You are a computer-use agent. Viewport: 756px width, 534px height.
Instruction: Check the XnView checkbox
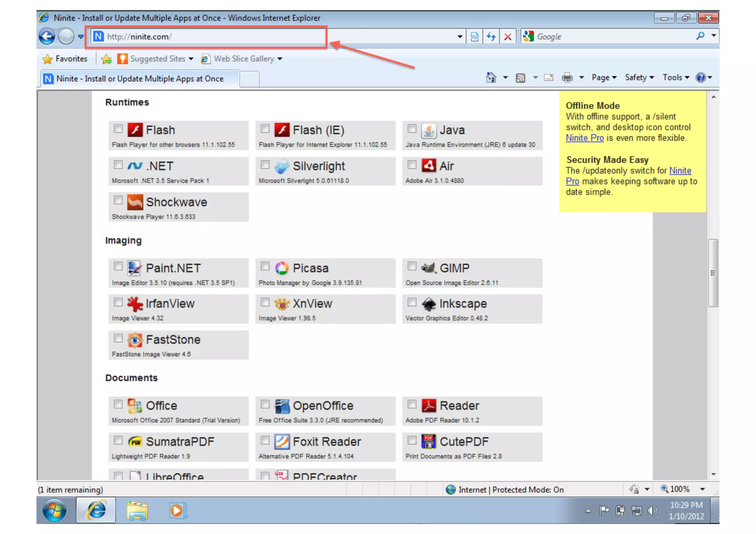(265, 302)
